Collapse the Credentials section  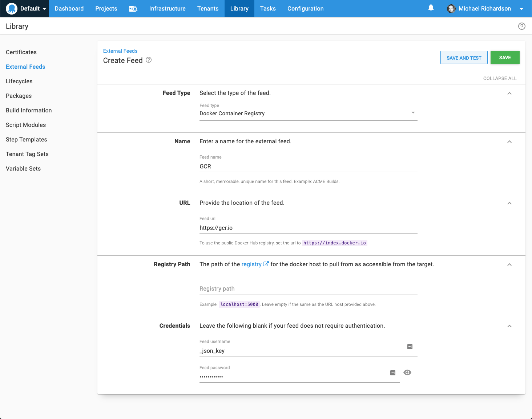509,326
